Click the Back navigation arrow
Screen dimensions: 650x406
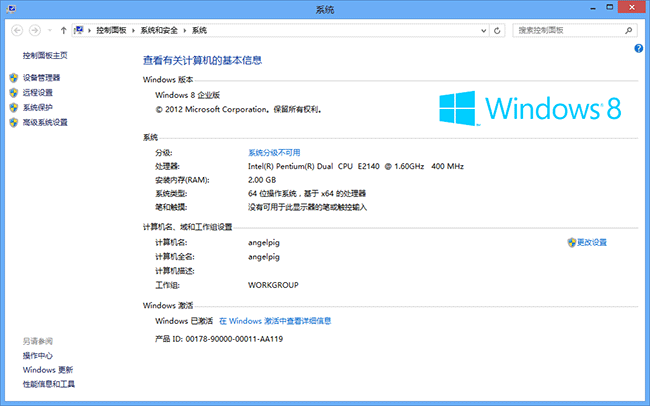(x=17, y=30)
